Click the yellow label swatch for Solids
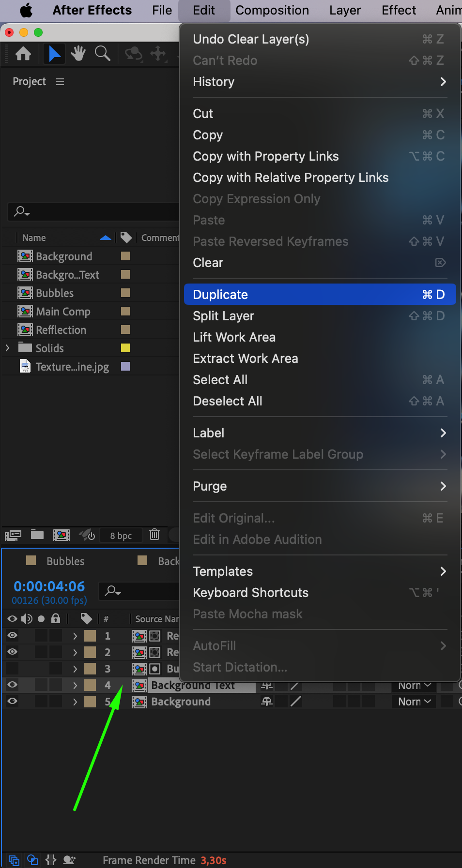The height and width of the screenshot is (868, 462). click(x=125, y=348)
